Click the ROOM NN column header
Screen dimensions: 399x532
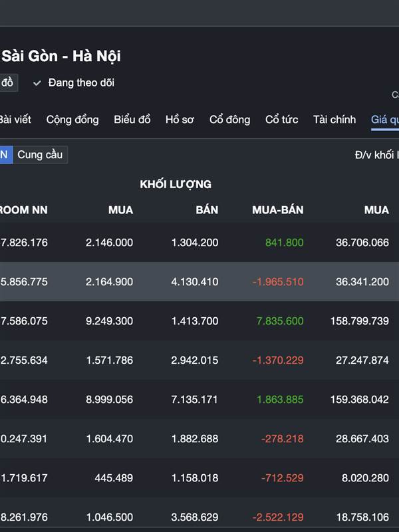point(24,210)
